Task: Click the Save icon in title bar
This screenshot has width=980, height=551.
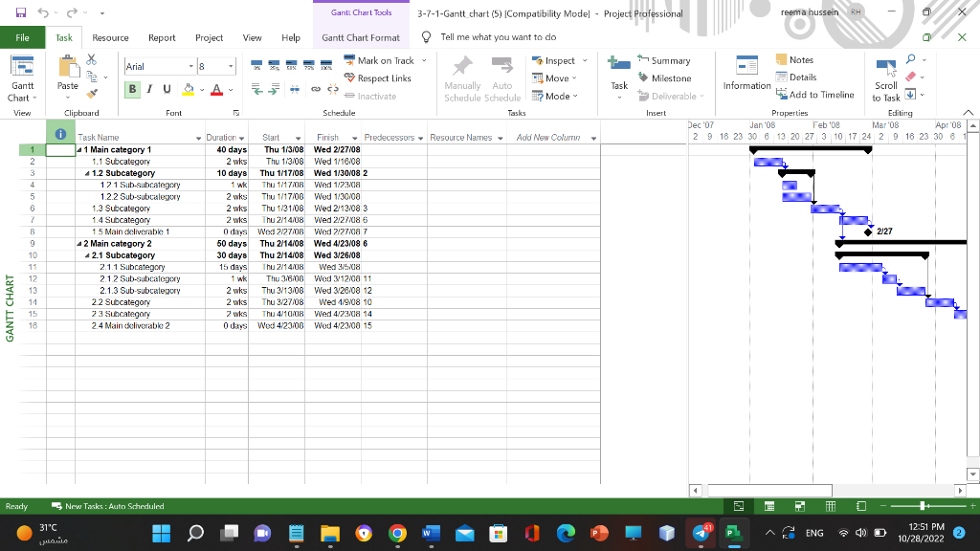Action: 21,12
